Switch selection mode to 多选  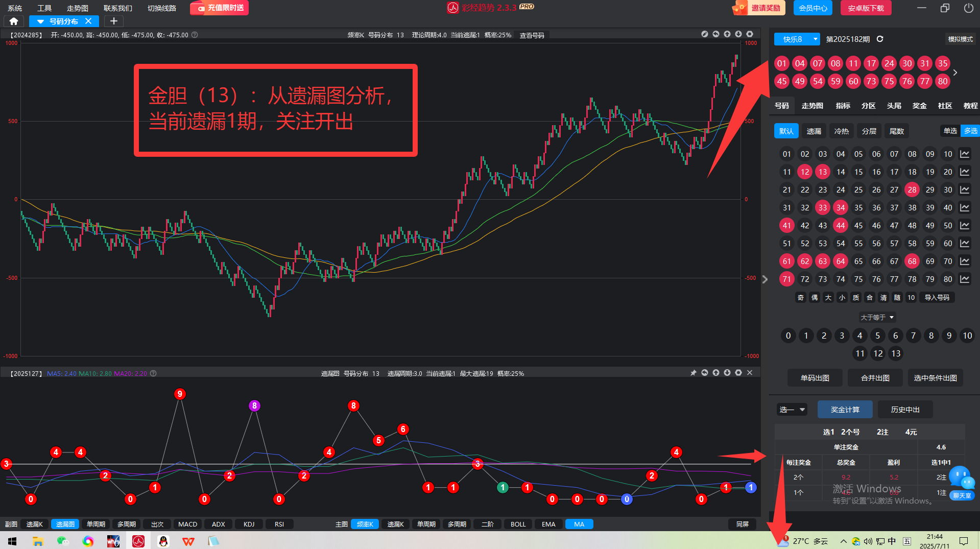click(970, 131)
